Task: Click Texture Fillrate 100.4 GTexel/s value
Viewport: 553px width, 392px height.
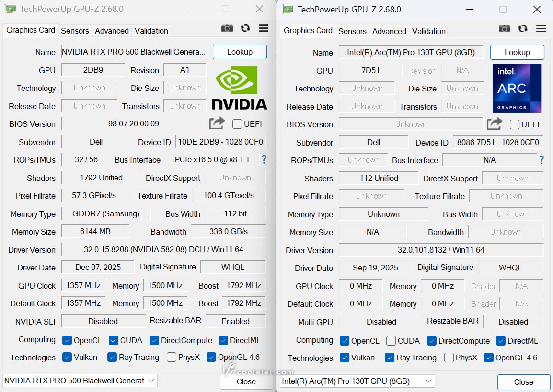Action: coord(229,195)
